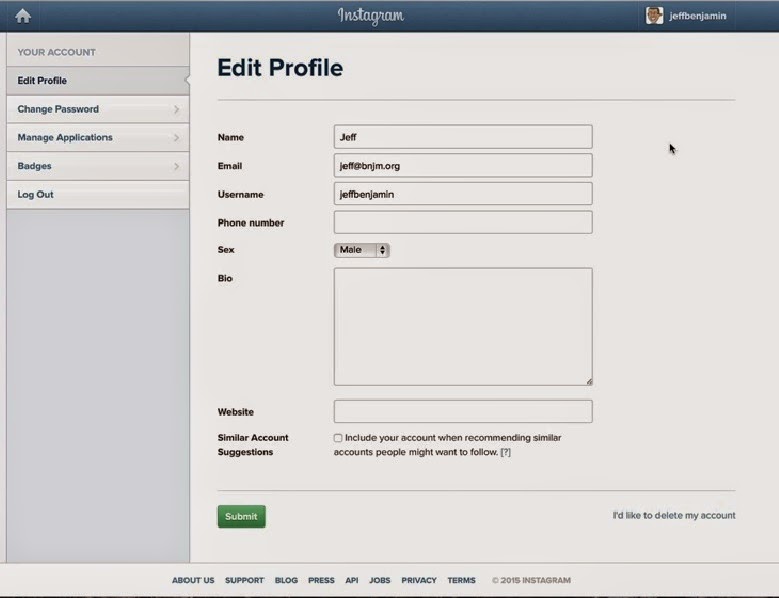Click the Similar Account Suggestions label

[x=253, y=445]
